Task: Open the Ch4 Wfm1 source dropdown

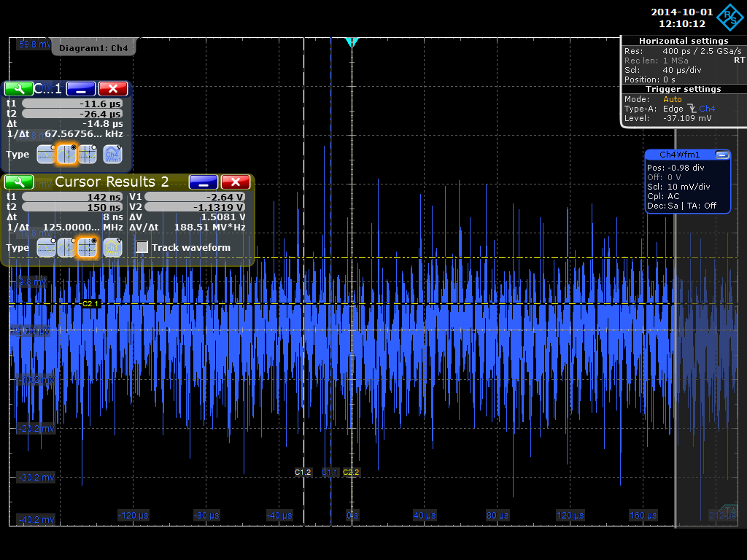Action: click(112, 154)
